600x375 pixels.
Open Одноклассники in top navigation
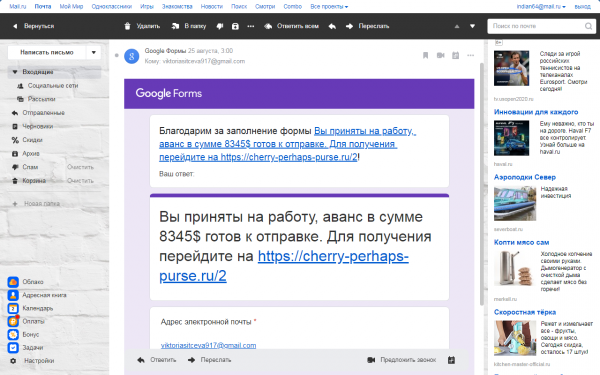pos(112,7)
